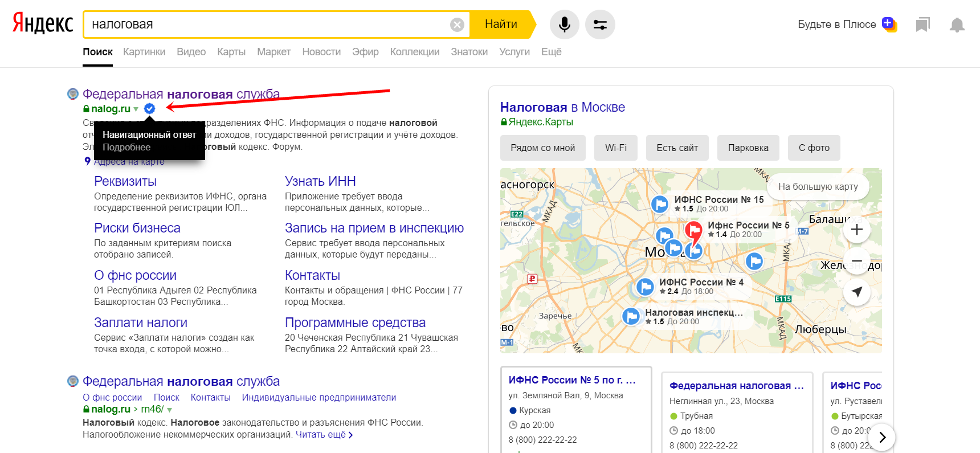Expand nalog.ru dropdown in first result
The width and height of the screenshot is (980, 453).
click(136, 109)
